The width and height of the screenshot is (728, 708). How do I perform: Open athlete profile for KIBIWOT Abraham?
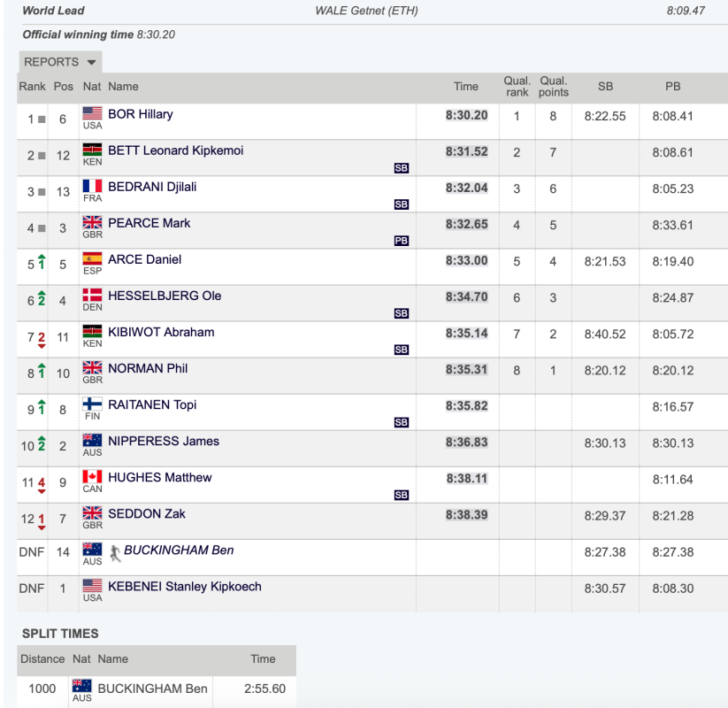161,332
